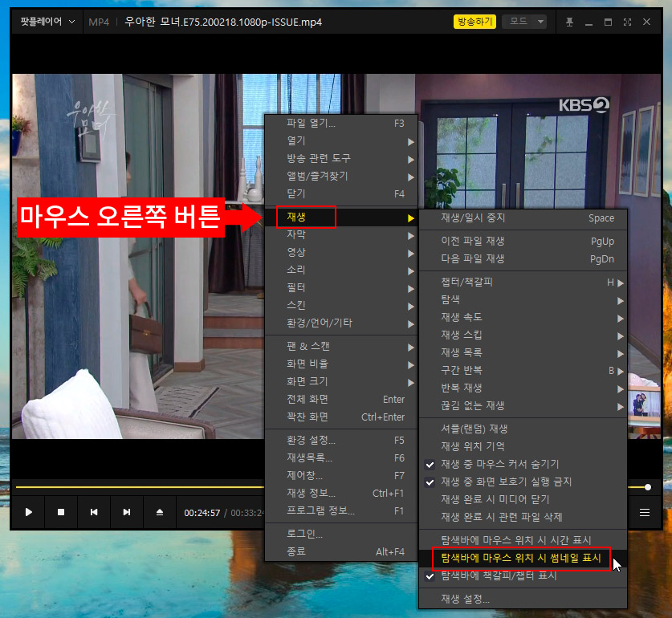Expand the 앨범/즐겨찾기 submenu
Screen dimensions: 672x618
(x=341, y=176)
